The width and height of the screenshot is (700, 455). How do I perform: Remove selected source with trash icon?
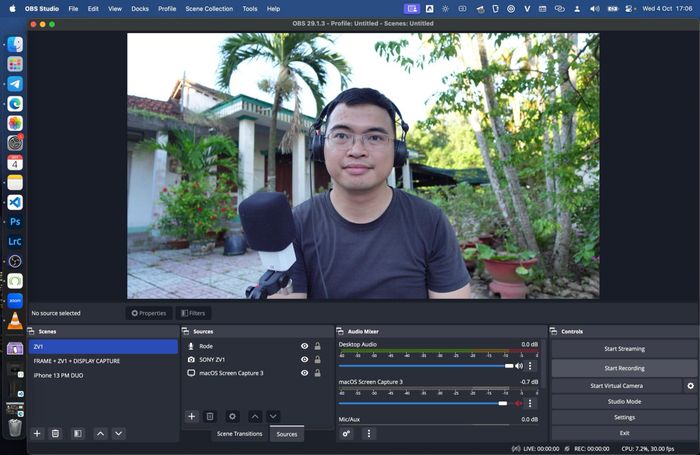point(210,416)
